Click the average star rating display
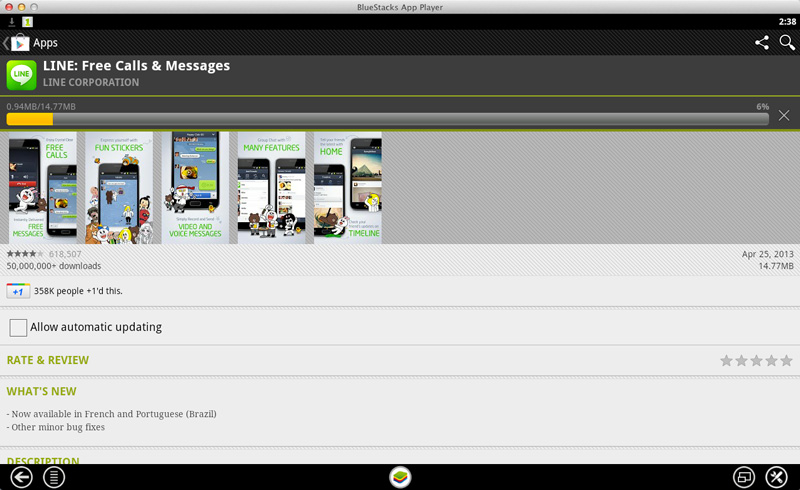Viewport: 800px width, 490px height. [25, 254]
